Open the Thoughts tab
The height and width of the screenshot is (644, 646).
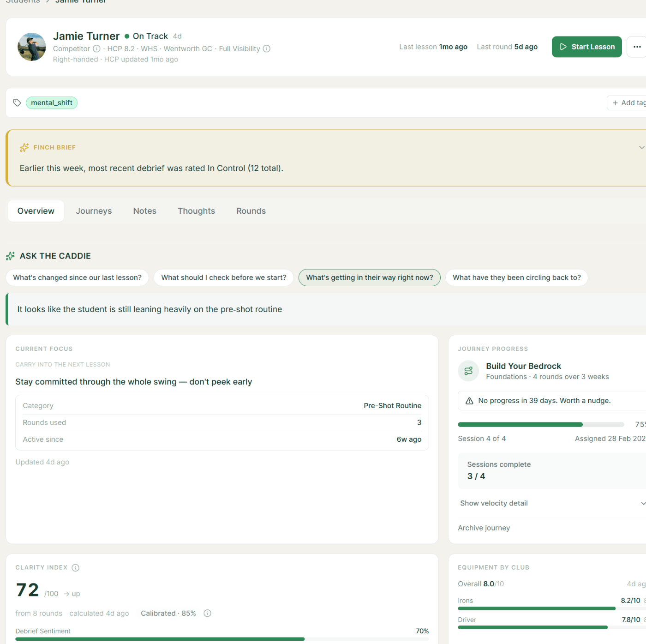coord(197,211)
